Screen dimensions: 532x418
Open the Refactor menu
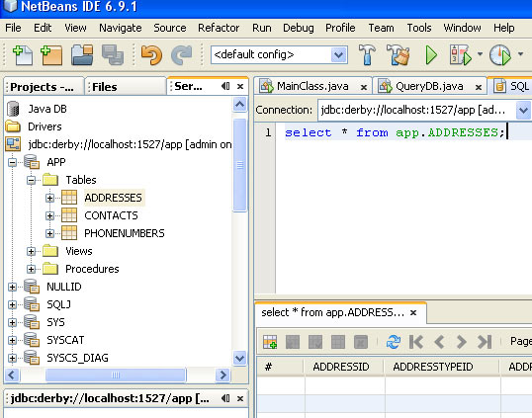coord(219,28)
